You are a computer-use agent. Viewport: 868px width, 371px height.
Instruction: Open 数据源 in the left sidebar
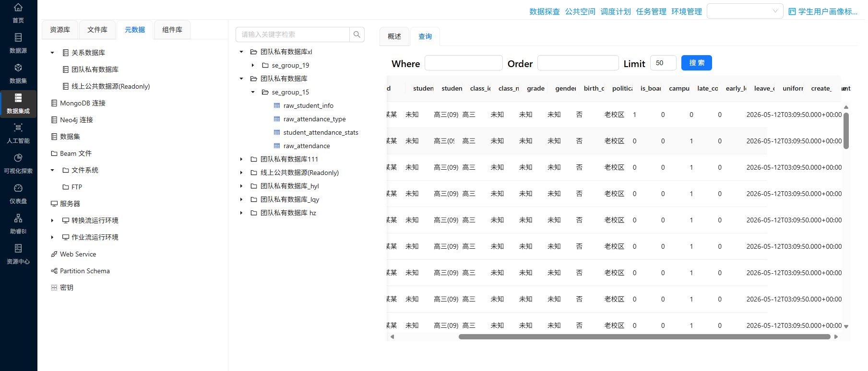[18, 43]
